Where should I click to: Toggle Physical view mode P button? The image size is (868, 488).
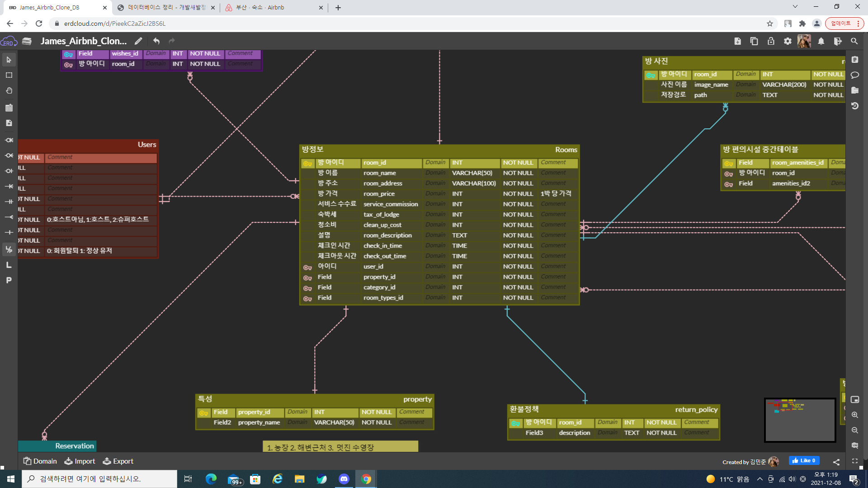tap(9, 281)
